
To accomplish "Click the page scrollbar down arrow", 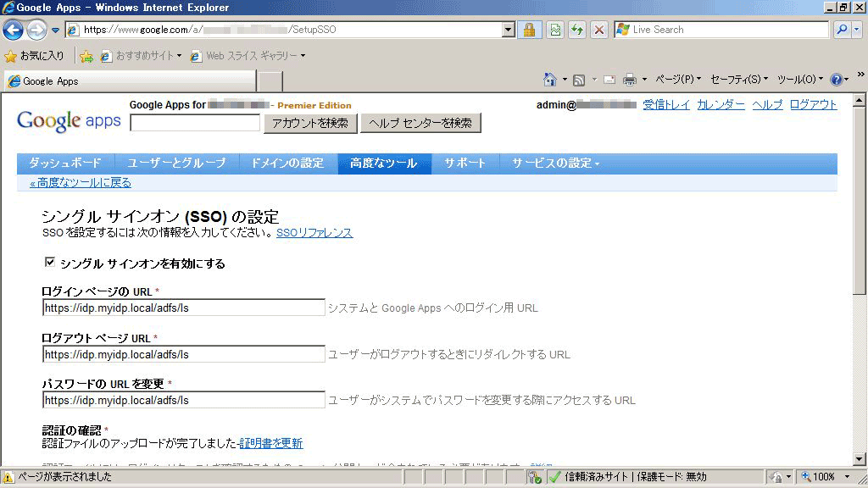I will pyautogui.click(x=860, y=459).
